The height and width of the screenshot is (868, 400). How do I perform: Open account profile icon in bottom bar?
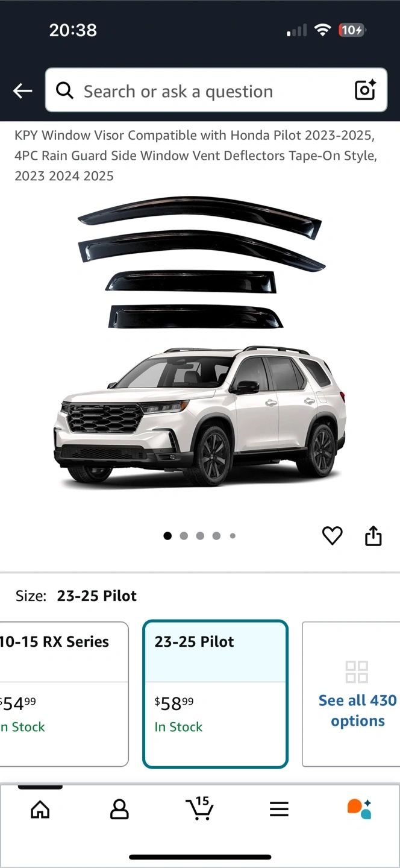[x=119, y=809]
